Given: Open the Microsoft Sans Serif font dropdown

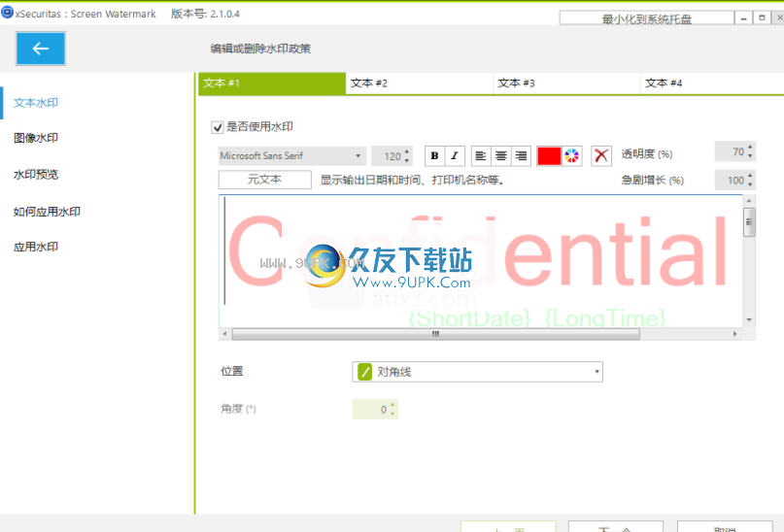Looking at the screenshot, I should (292, 156).
